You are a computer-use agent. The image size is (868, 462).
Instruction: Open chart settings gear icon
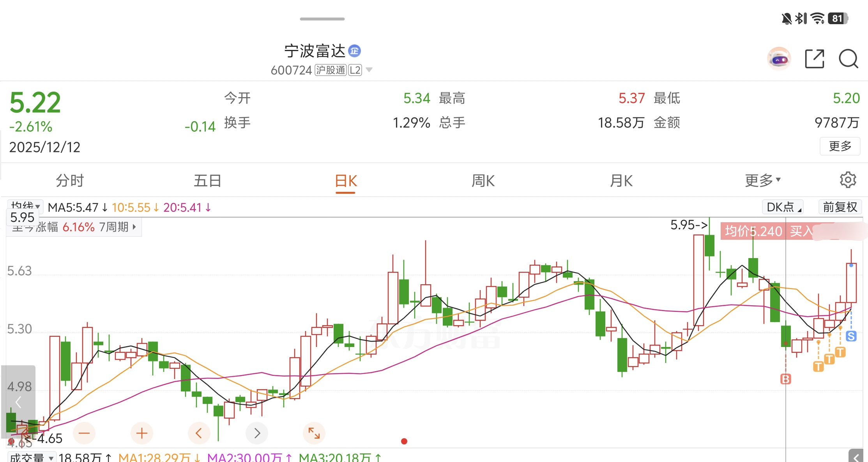coord(848,180)
